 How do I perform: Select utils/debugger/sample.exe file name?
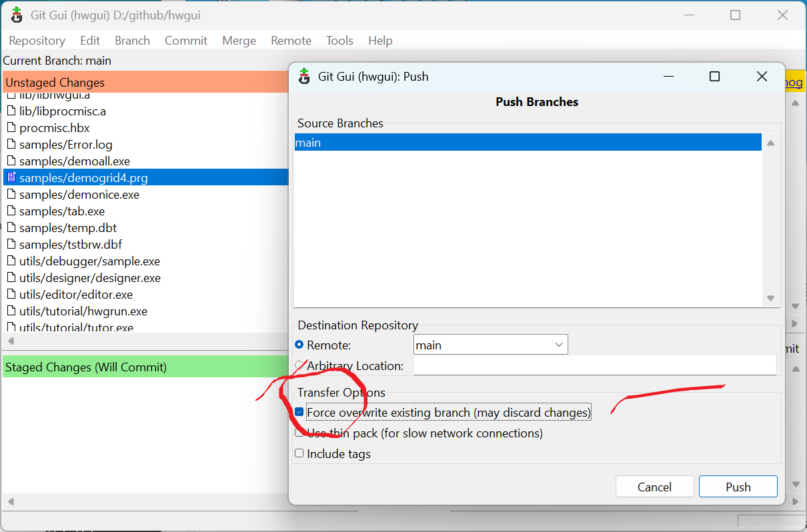tap(90, 261)
